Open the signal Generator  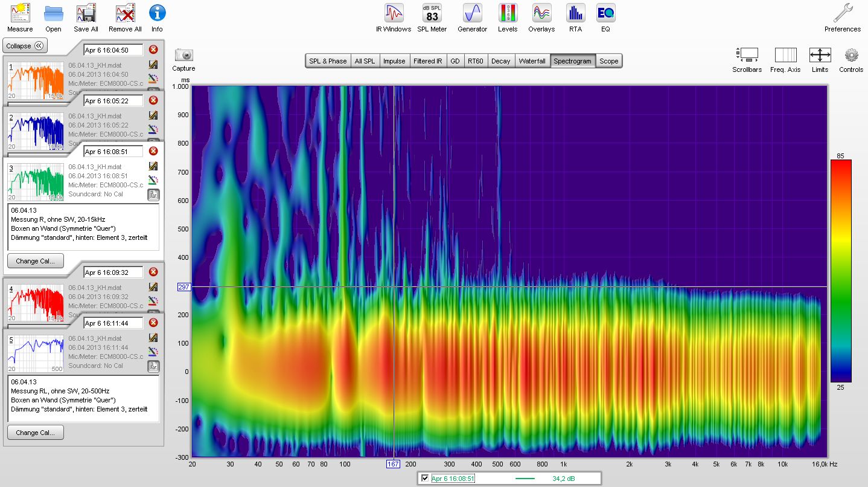pyautogui.click(x=472, y=18)
